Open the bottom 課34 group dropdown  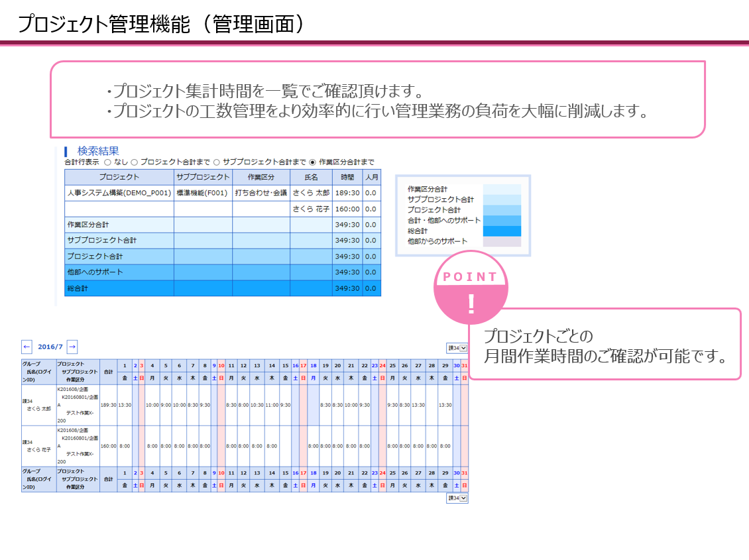457,498
